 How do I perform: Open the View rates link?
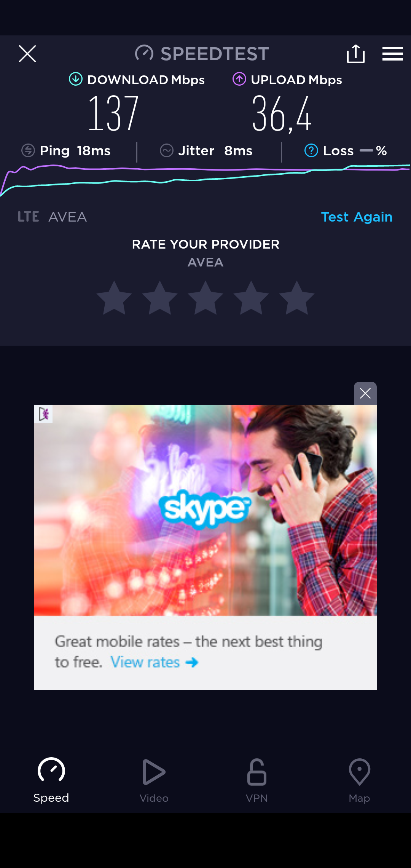pos(154,662)
